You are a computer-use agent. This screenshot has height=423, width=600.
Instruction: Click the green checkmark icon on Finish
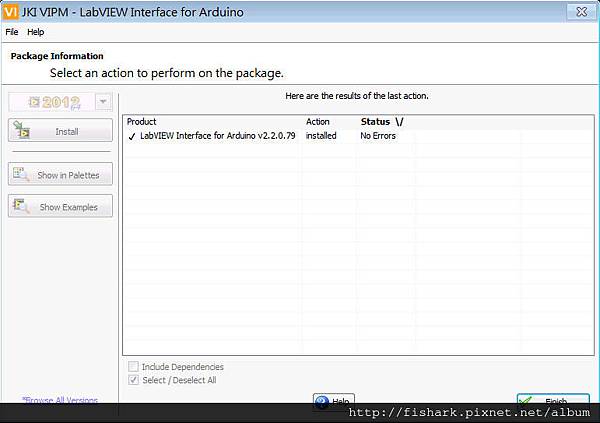[x=526, y=400]
